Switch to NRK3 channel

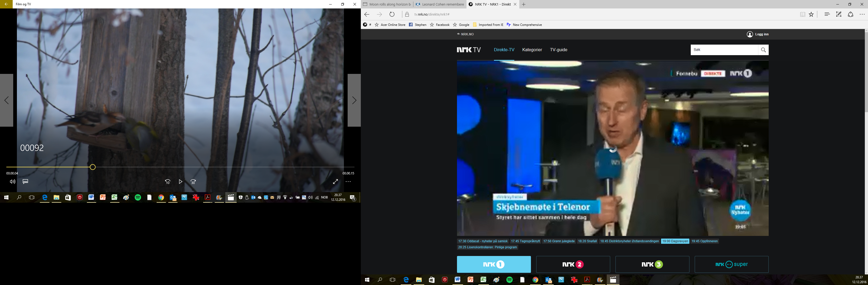[x=652, y=264]
